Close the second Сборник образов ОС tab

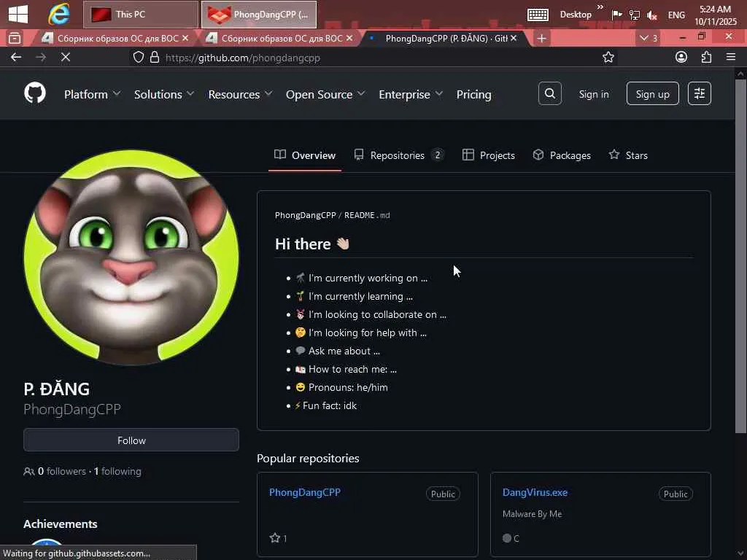[349, 38]
